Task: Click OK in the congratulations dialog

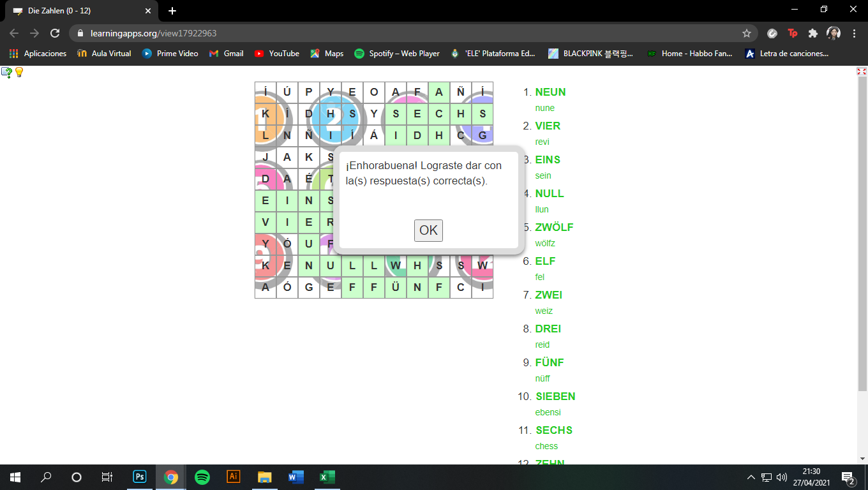Action: pos(428,230)
